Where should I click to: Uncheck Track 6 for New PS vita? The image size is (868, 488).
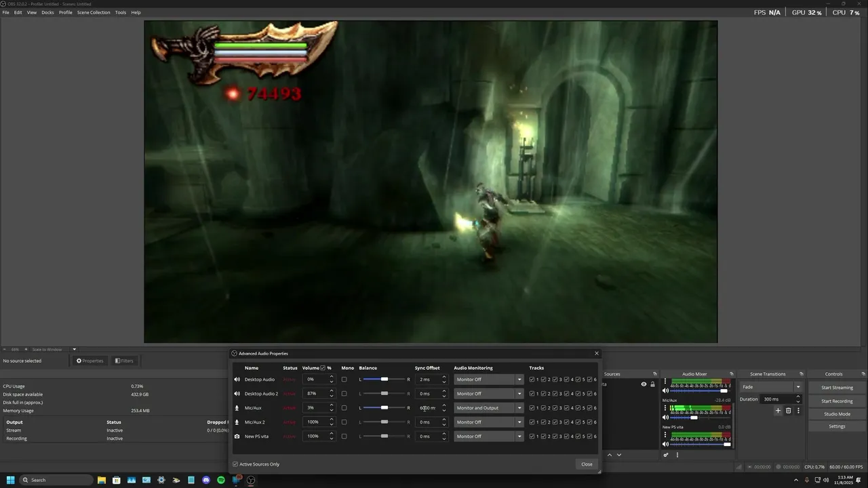coord(590,436)
